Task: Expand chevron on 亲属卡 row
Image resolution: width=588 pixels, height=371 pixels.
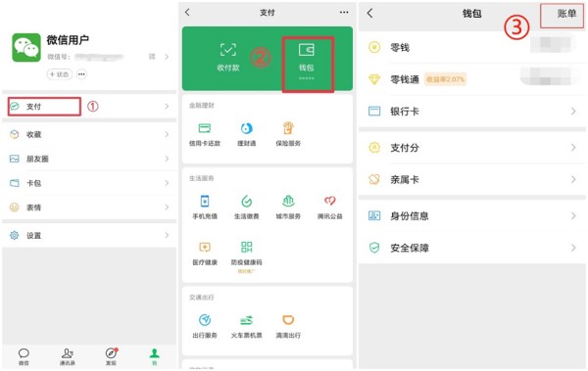Action: 573,179
